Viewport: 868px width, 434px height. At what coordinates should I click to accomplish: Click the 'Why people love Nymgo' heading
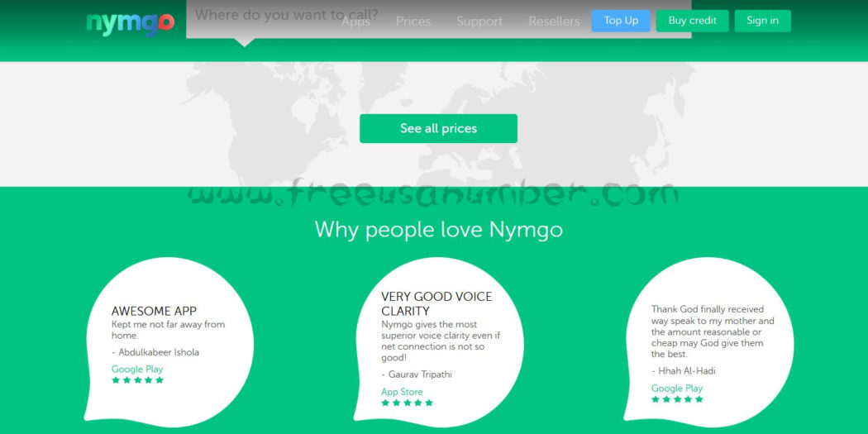(438, 229)
